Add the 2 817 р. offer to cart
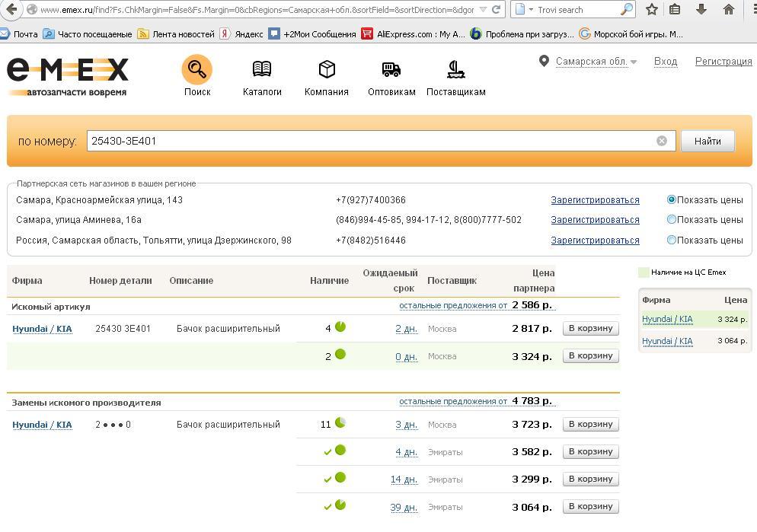The width and height of the screenshot is (757, 532). click(590, 328)
